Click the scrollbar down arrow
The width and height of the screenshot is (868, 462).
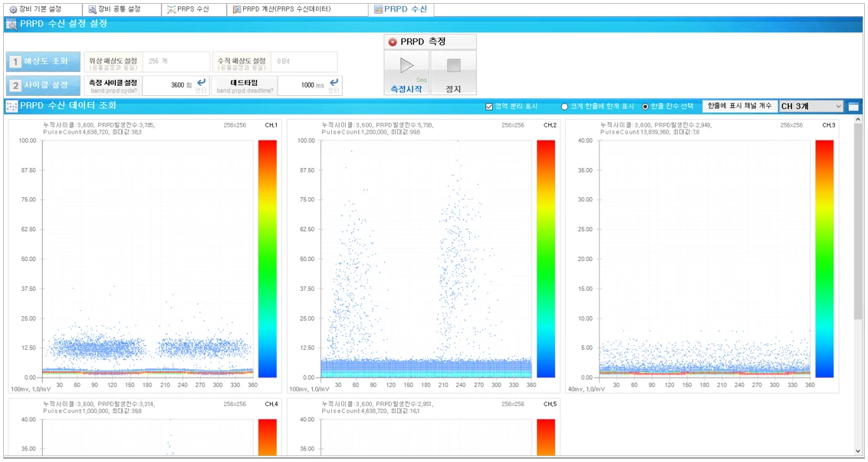tap(858, 451)
